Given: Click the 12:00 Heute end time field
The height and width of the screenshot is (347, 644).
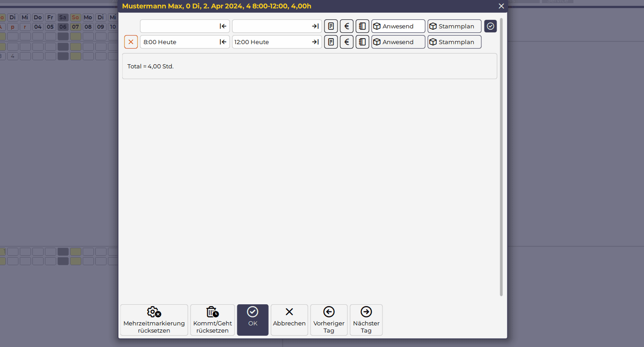Looking at the screenshot, I should click(x=270, y=42).
